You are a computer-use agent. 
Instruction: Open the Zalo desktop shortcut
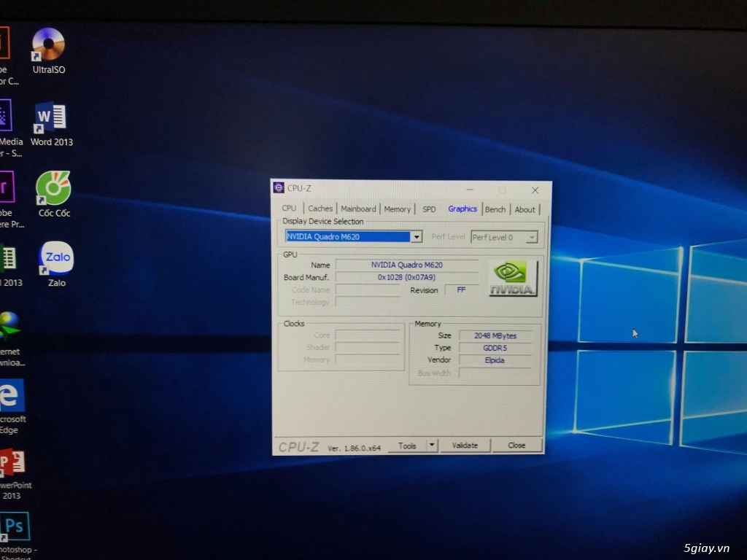(56, 264)
